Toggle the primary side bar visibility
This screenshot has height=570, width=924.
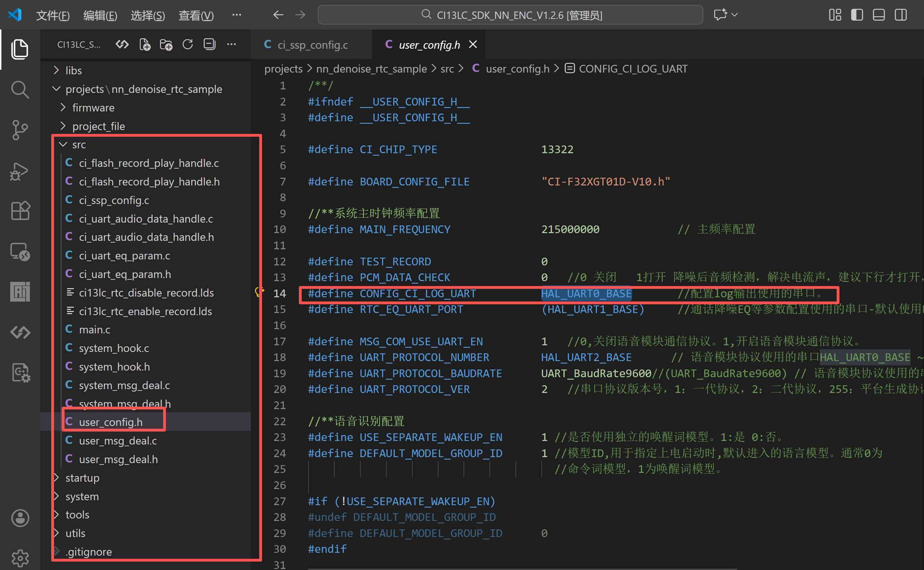tap(857, 15)
